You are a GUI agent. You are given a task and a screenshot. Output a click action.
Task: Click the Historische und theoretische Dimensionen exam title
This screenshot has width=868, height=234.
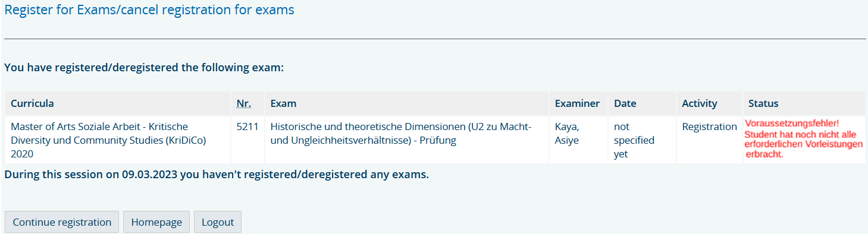click(400, 134)
